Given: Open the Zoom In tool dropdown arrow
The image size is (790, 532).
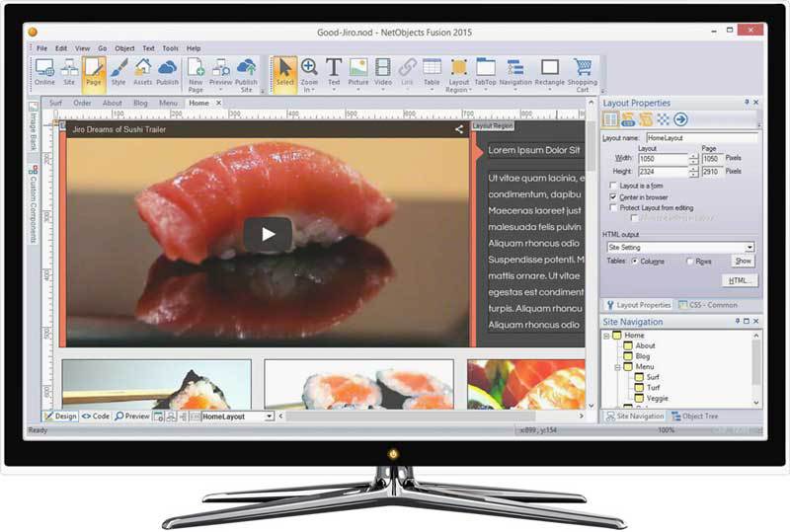Looking at the screenshot, I should tap(313, 90).
